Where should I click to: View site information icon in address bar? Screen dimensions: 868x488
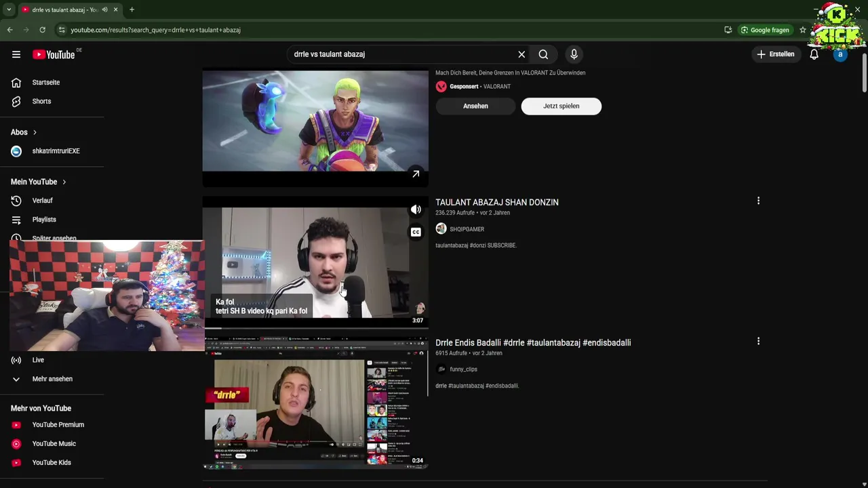(x=62, y=30)
